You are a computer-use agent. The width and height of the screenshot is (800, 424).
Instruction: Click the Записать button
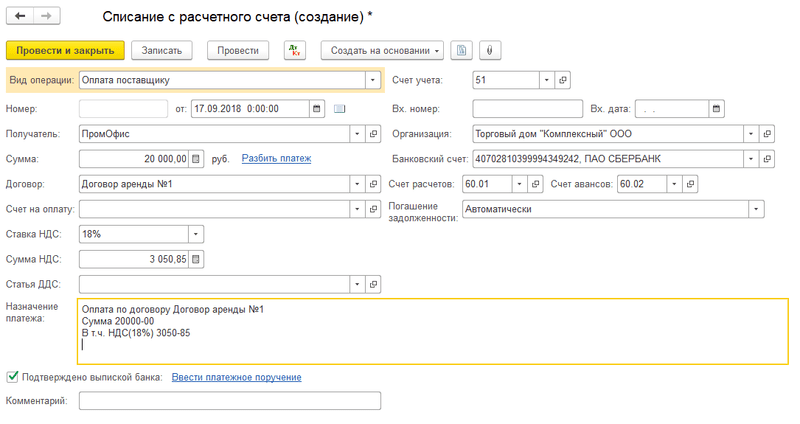pyautogui.click(x=162, y=50)
